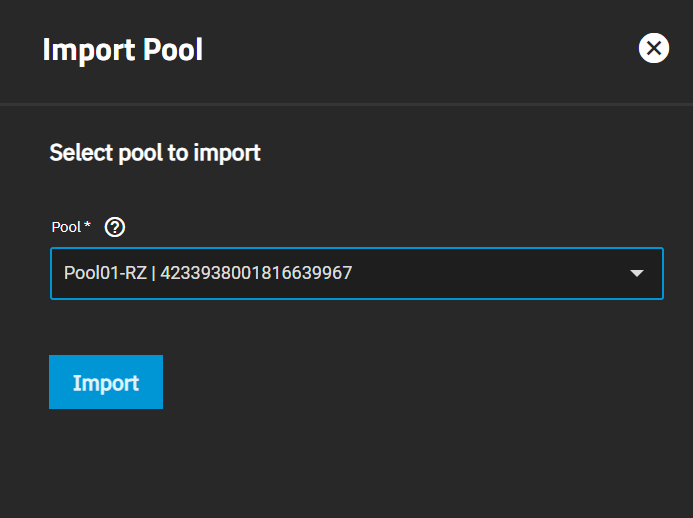Image resolution: width=693 pixels, height=518 pixels.
Task: Open the Pool field help tooltip
Action: (115, 227)
